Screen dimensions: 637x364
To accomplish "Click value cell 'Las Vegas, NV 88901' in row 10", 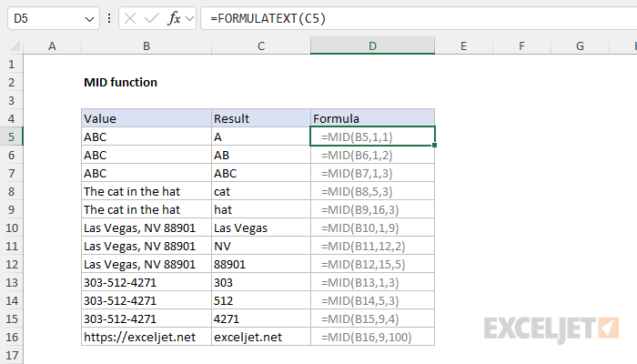I will click(147, 227).
